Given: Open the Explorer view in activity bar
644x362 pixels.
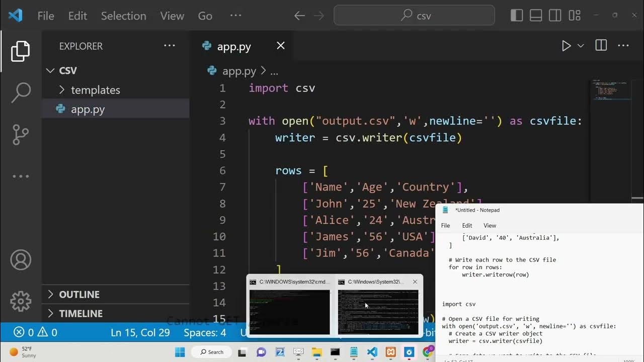Looking at the screenshot, I should pyautogui.click(x=20, y=51).
